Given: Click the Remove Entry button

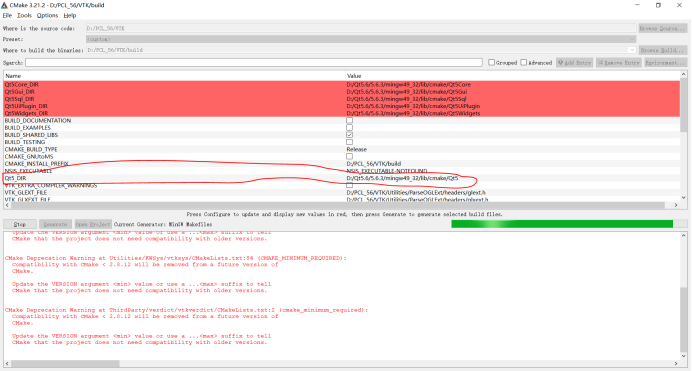Looking at the screenshot, I should [x=618, y=63].
